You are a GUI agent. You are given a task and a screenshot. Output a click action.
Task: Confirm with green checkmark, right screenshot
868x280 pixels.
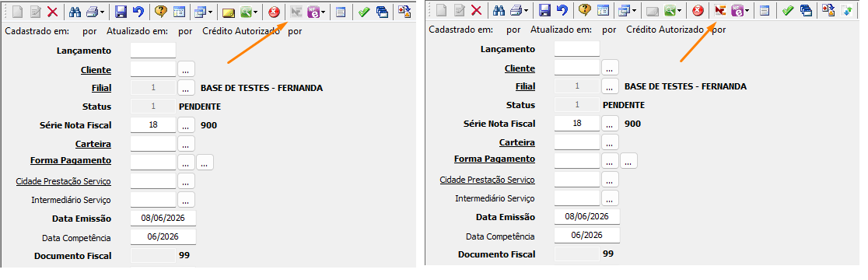click(x=788, y=10)
